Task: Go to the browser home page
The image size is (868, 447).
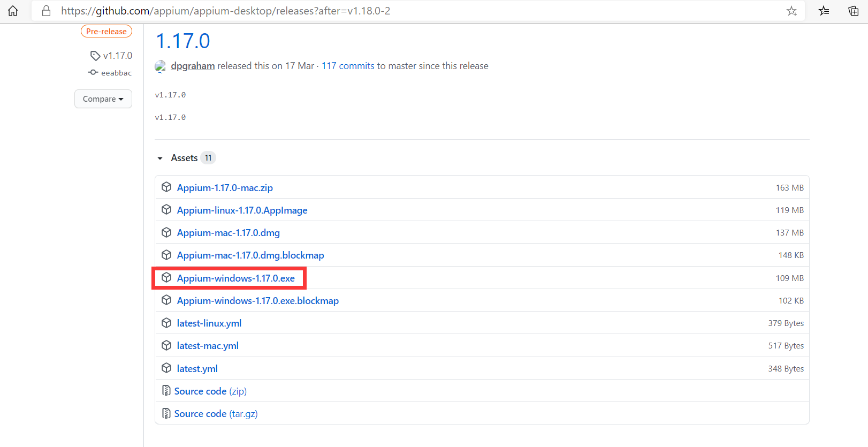Action: pyautogui.click(x=13, y=11)
